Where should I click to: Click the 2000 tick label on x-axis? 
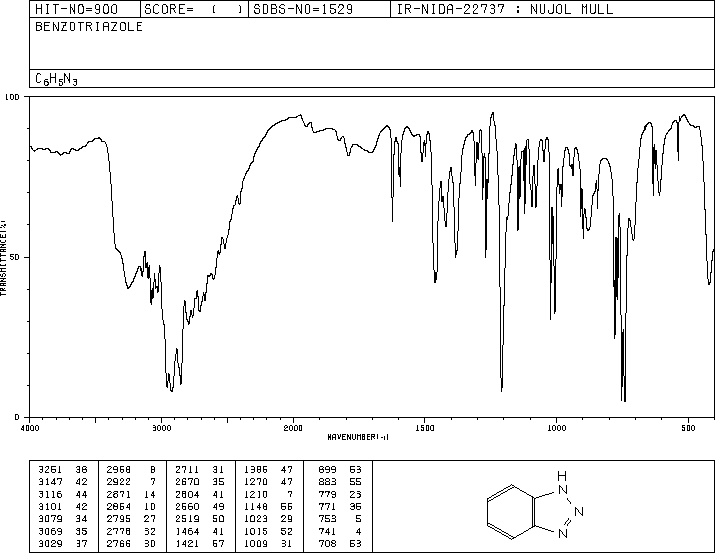[x=293, y=428]
